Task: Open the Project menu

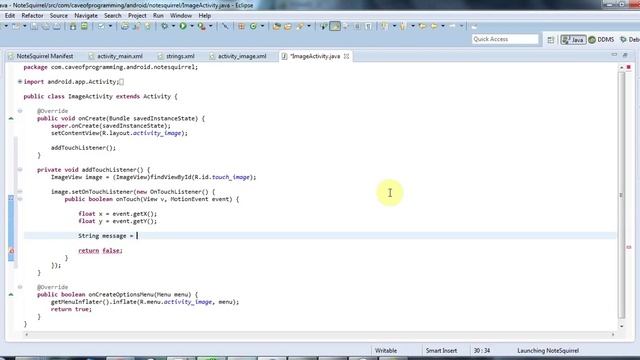Action: point(137,16)
